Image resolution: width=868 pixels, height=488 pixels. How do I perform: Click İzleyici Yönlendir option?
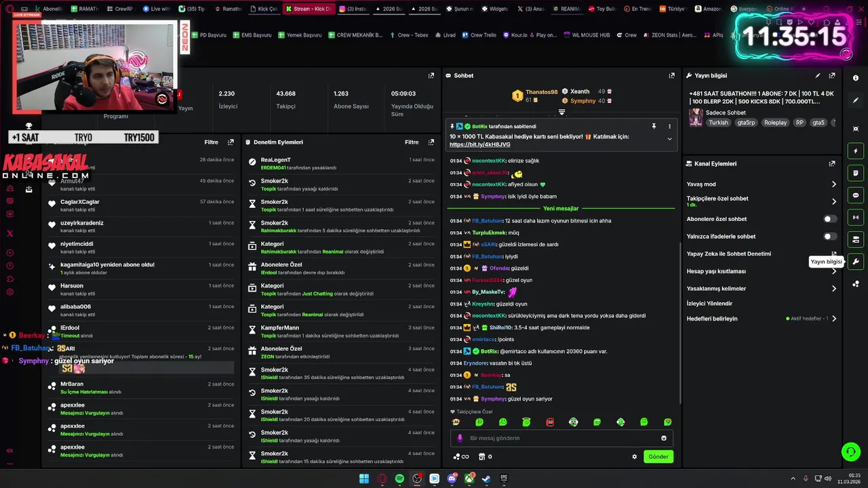pos(709,304)
